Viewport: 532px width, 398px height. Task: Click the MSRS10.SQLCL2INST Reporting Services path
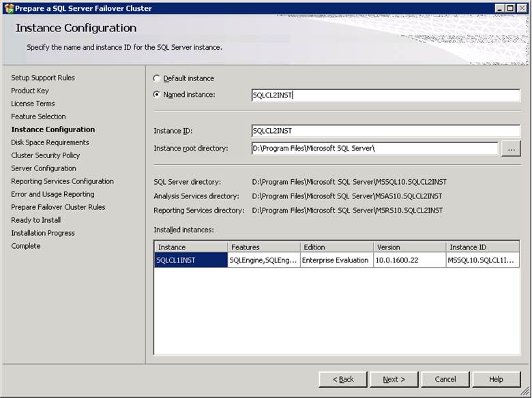pyautogui.click(x=347, y=211)
